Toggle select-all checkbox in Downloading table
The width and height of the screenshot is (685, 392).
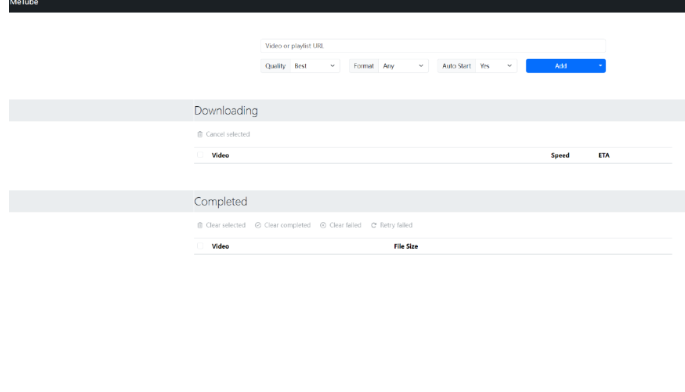point(200,155)
